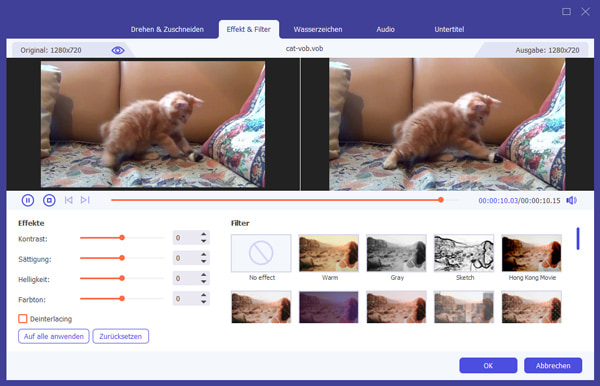Click the Sättigung slider handle
The width and height of the screenshot is (600, 386).
point(122,258)
